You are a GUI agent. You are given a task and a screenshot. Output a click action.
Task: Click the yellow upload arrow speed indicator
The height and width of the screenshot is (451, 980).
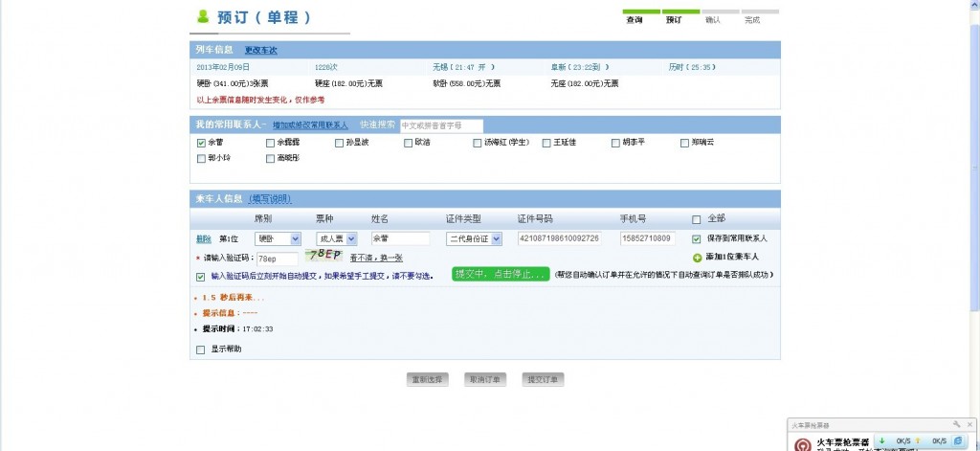918,441
